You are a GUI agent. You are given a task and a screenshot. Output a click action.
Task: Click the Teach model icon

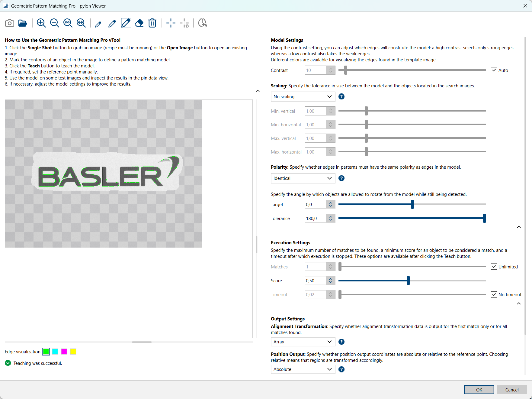[202, 23]
